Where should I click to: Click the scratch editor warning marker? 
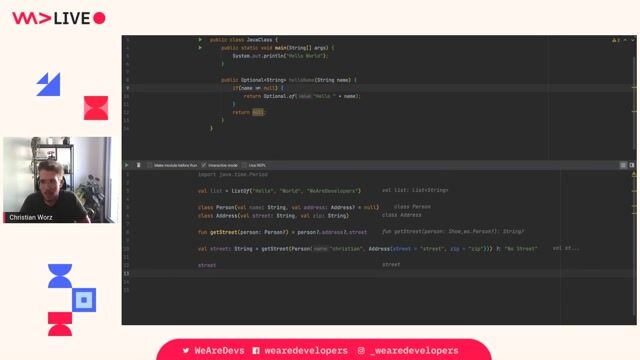pos(633,174)
